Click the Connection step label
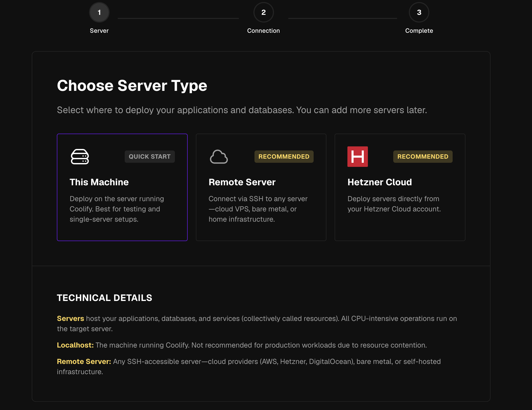This screenshot has height=410, width=532. (263, 31)
